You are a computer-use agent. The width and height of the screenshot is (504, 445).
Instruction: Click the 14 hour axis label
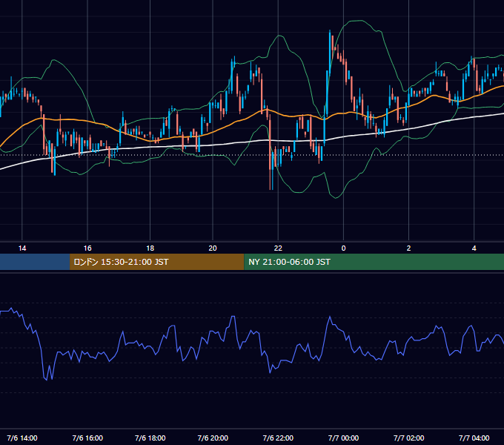22,248
